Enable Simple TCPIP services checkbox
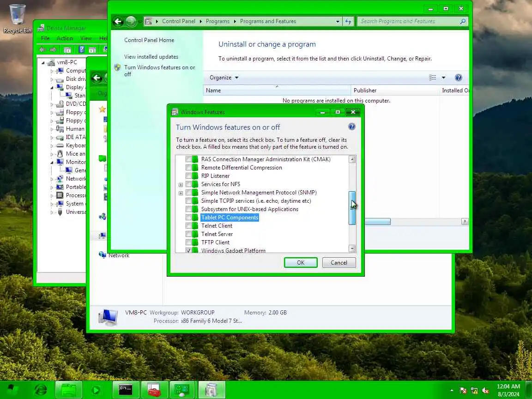 click(188, 200)
